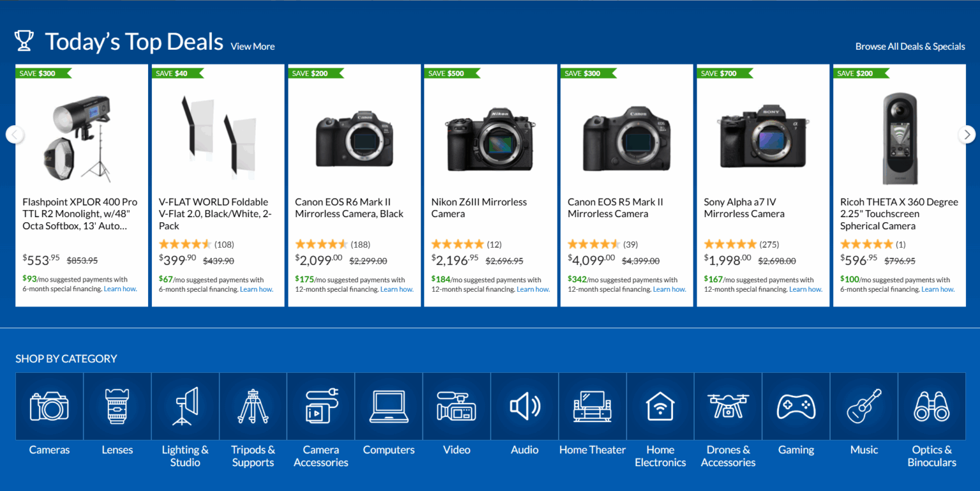Screen dimensions: 980x491
Task: Open the Lighting & Studio category icon
Action: 185,407
